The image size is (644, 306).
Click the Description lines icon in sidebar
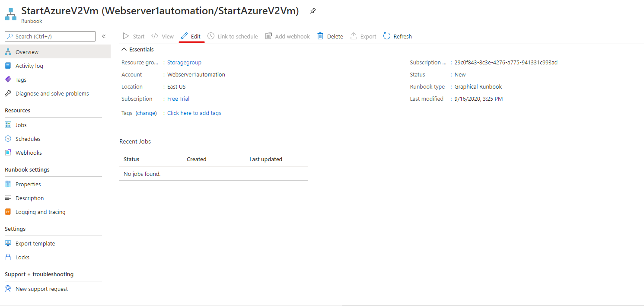point(8,198)
